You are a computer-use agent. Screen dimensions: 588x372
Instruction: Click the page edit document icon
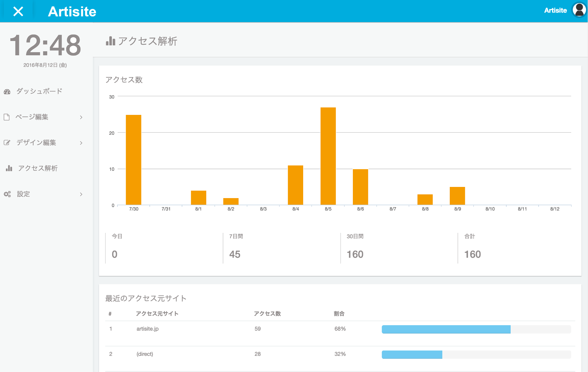pos(7,117)
